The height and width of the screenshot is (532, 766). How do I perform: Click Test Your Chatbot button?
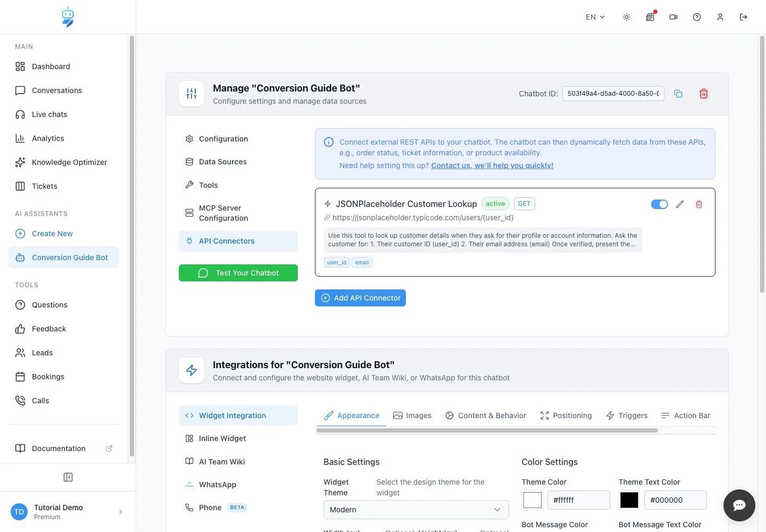(x=238, y=273)
